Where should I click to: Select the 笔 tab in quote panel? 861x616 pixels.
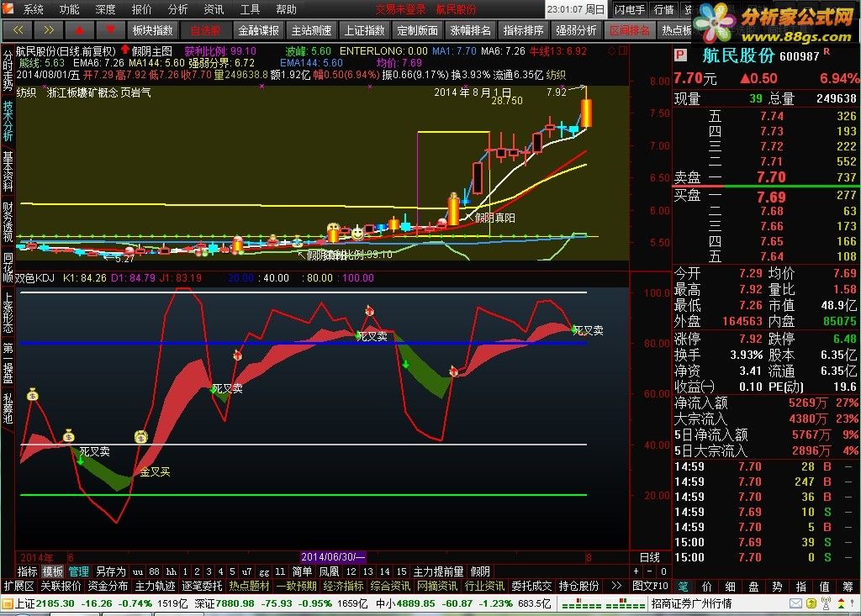pos(683,587)
